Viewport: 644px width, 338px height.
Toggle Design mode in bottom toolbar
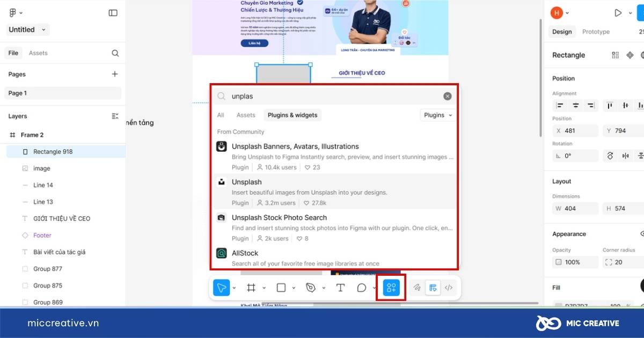pos(433,288)
